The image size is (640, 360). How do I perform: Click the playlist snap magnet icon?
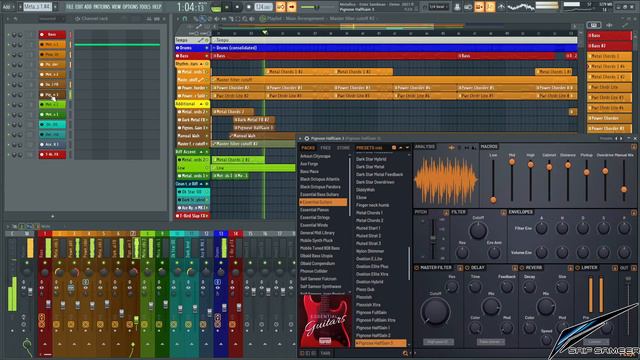point(184,19)
